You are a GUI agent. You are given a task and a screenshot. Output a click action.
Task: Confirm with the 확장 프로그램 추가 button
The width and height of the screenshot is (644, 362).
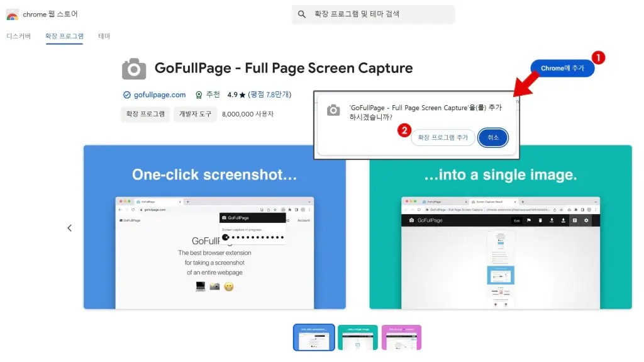443,137
